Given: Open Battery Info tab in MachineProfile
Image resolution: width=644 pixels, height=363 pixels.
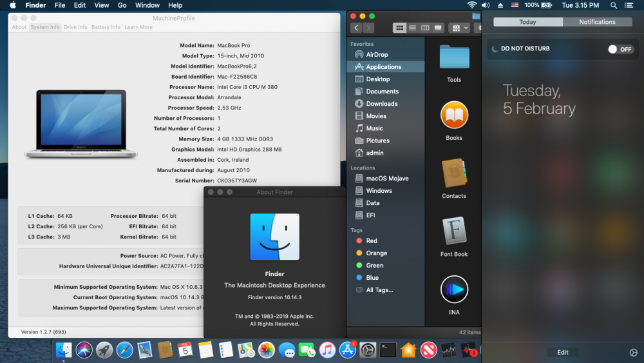Looking at the screenshot, I should click(x=106, y=27).
